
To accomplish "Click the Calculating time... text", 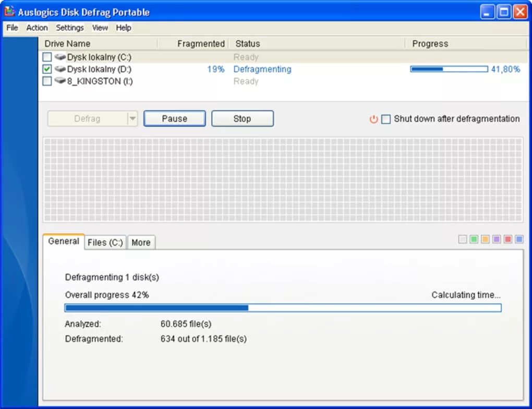I will [466, 295].
